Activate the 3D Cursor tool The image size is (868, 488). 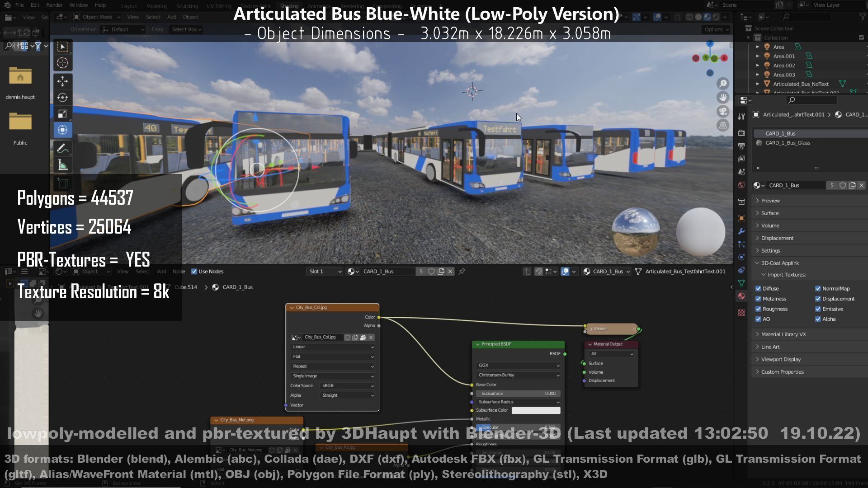pyautogui.click(x=63, y=63)
